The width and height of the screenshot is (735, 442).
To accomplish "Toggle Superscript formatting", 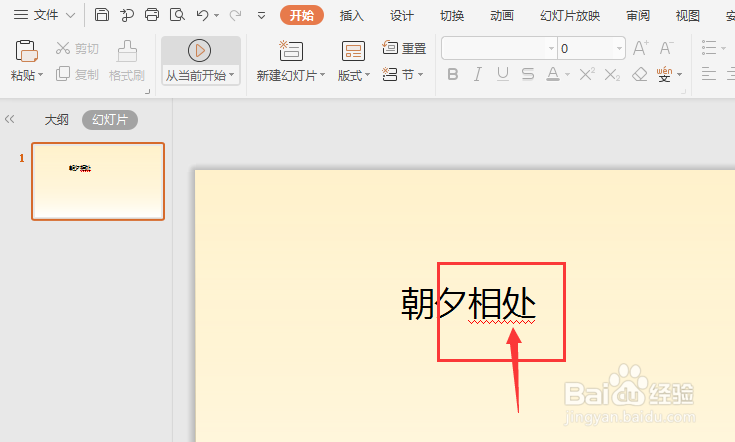I will pyautogui.click(x=587, y=74).
